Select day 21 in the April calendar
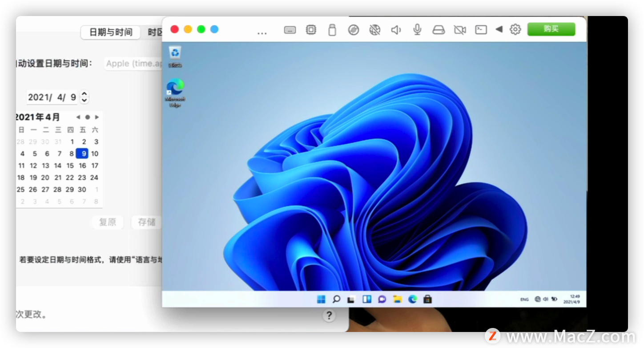The width and height of the screenshot is (644, 348). pos(58,177)
